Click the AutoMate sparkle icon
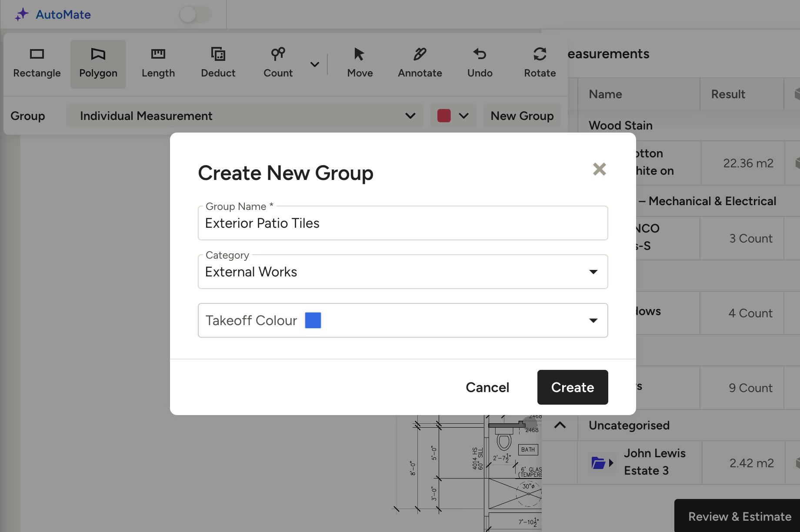800x532 pixels. pos(21,15)
